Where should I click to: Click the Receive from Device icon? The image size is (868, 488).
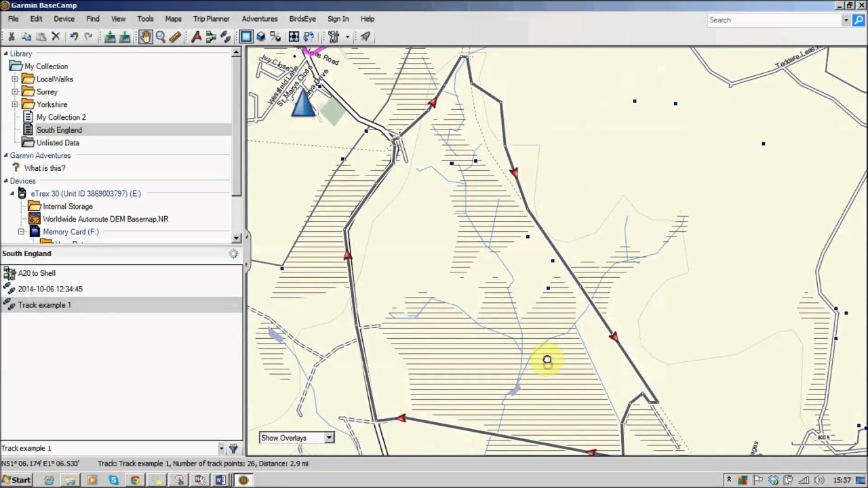click(x=125, y=37)
